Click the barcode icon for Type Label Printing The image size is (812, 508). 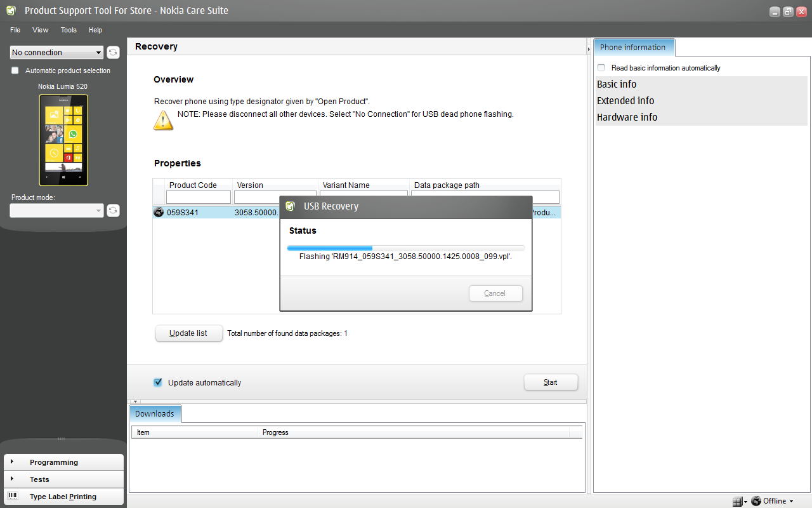pyautogui.click(x=13, y=496)
